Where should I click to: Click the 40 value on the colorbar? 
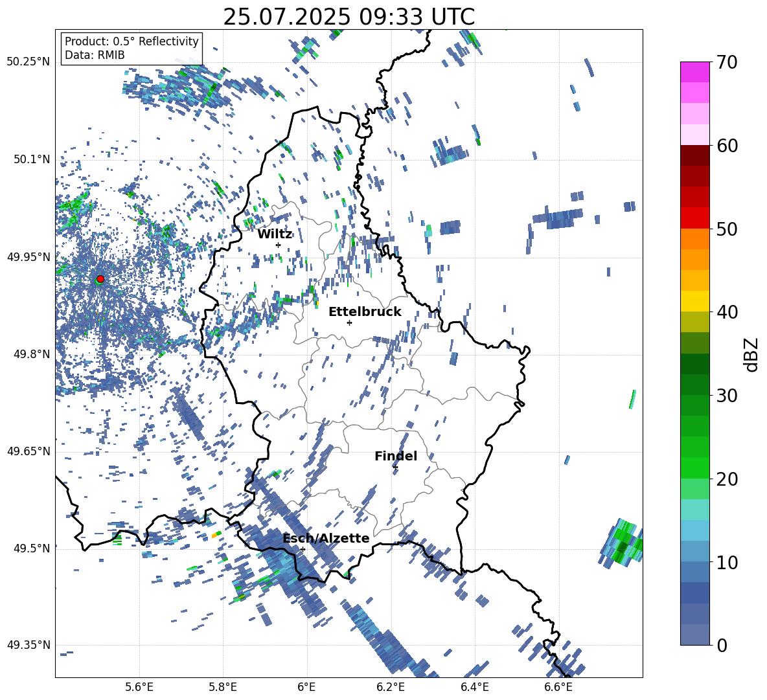[727, 312]
